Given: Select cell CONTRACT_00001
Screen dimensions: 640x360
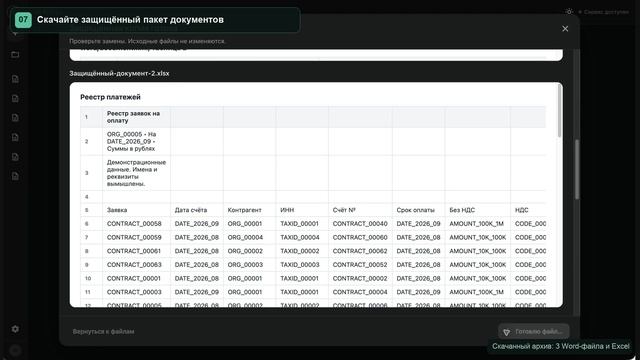Looking at the screenshot, I should (x=136, y=278).
